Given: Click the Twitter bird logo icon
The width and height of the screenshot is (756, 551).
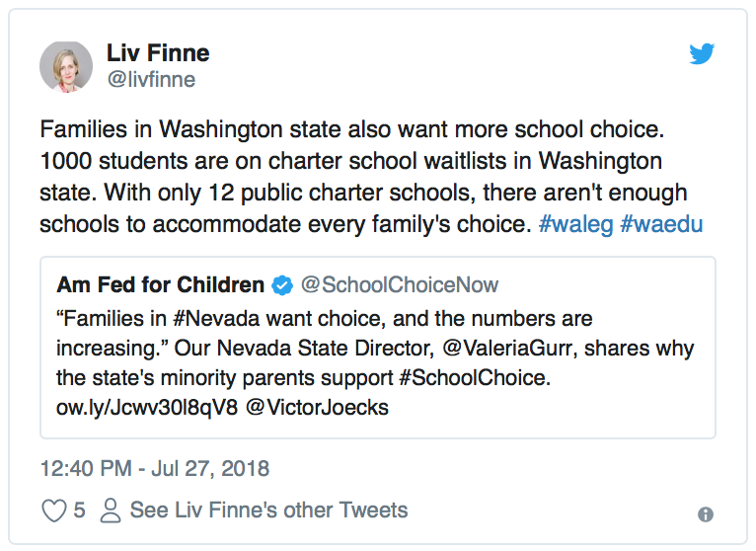Looking at the screenshot, I should click(x=702, y=53).
